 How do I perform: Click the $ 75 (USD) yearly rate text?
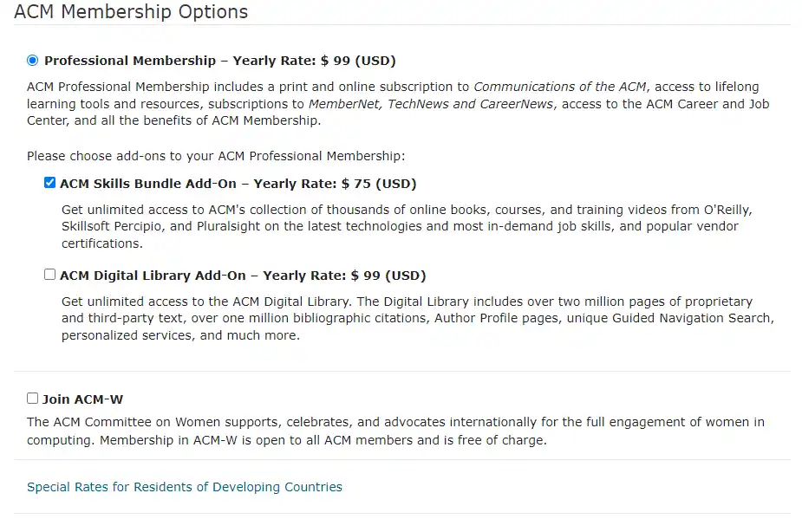click(x=379, y=184)
